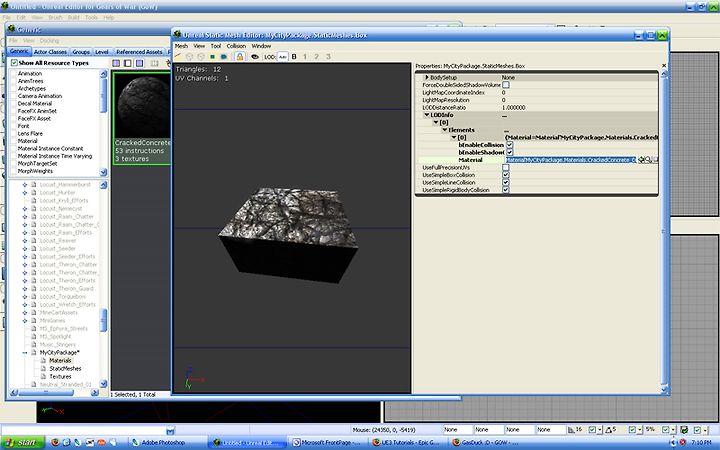720x450 pixels.
Task: Switch to Actor Classes tab
Action: [50, 52]
